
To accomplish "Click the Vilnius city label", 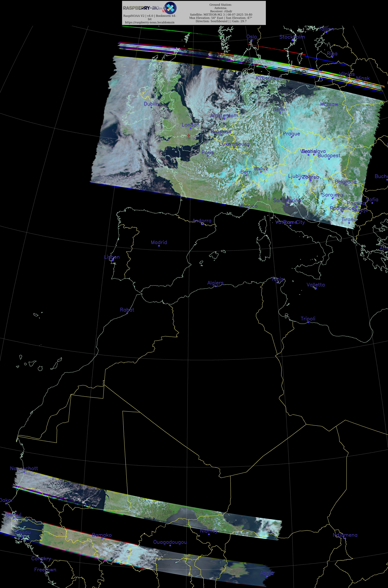I will pos(347,74).
